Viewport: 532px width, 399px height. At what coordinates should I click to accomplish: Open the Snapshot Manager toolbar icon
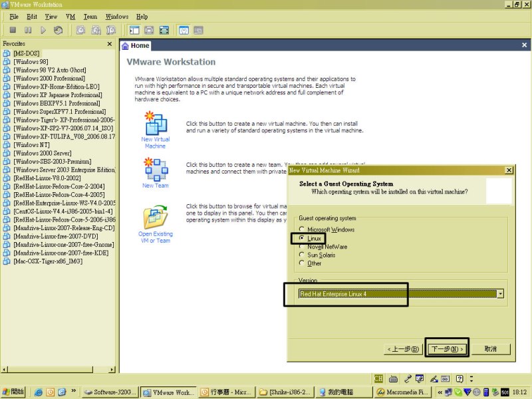tap(111, 30)
